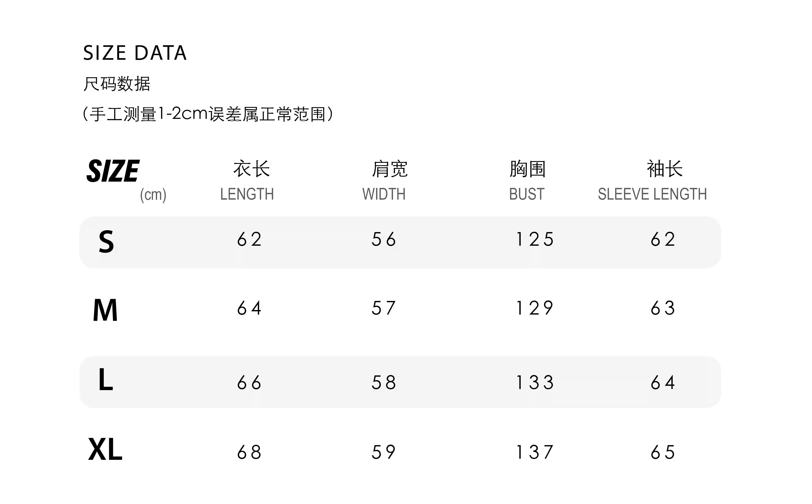Click sleeve length value 65 for XL
812x504 pixels.
click(x=663, y=452)
